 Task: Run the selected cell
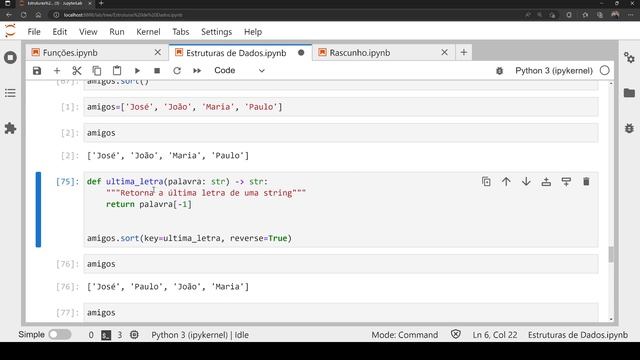click(137, 71)
